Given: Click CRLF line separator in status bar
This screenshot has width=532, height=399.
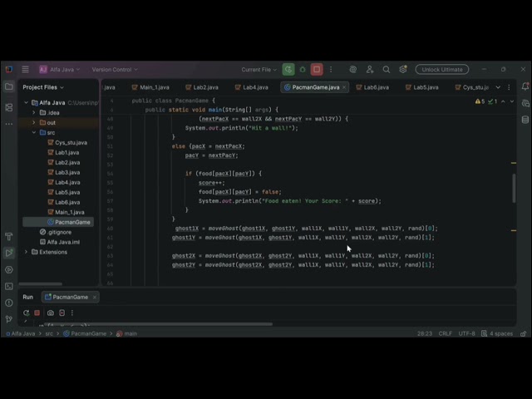Looking at the screenshot, I should pyautogui.click(x=446, y=334).
